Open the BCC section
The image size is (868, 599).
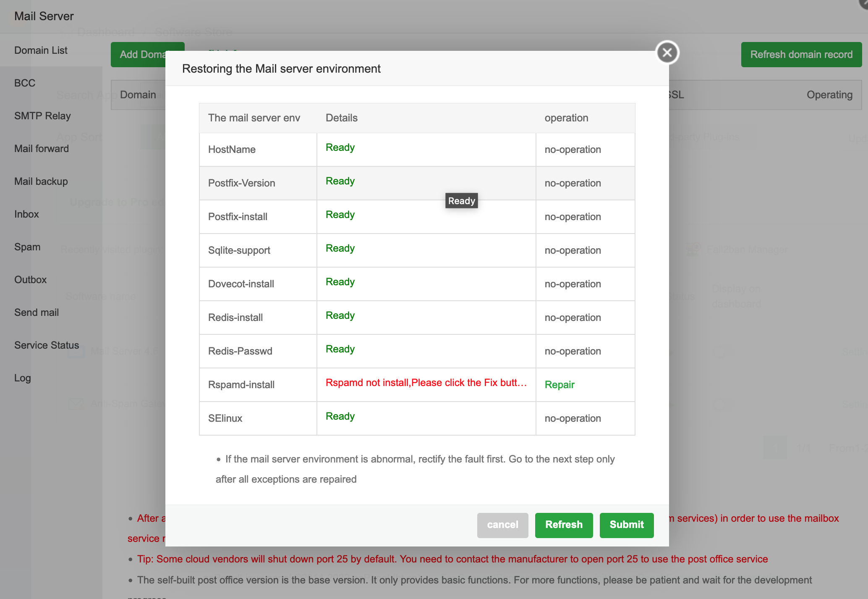point(25,83)
